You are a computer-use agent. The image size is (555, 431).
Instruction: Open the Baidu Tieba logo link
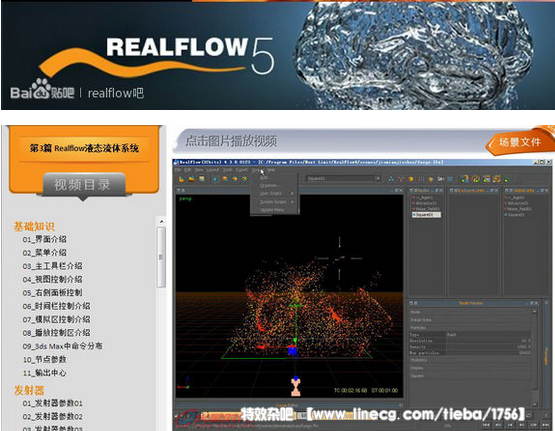tap(42, 89)
